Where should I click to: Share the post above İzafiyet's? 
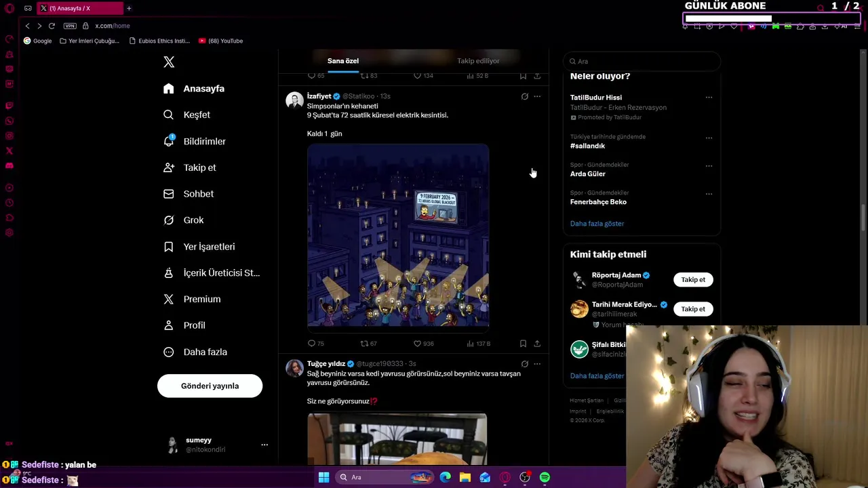pyautogui.click(x=537, y=76)
